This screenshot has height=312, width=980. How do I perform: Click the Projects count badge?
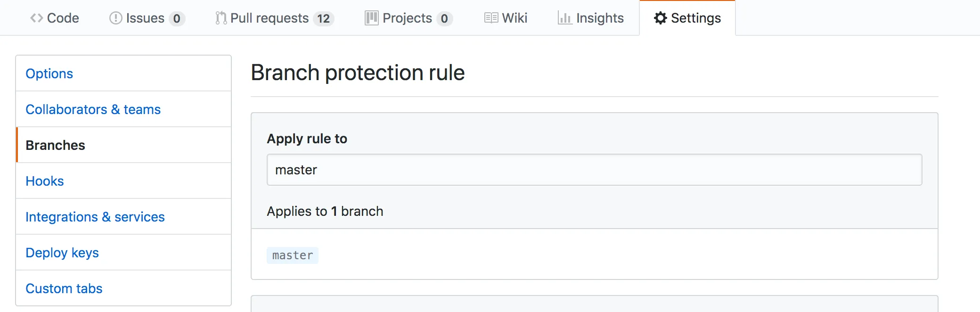[444, 19]
